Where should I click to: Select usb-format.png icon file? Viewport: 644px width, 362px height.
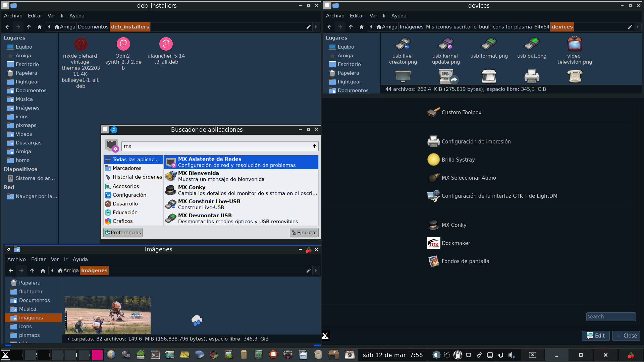[x=489, y=48]
